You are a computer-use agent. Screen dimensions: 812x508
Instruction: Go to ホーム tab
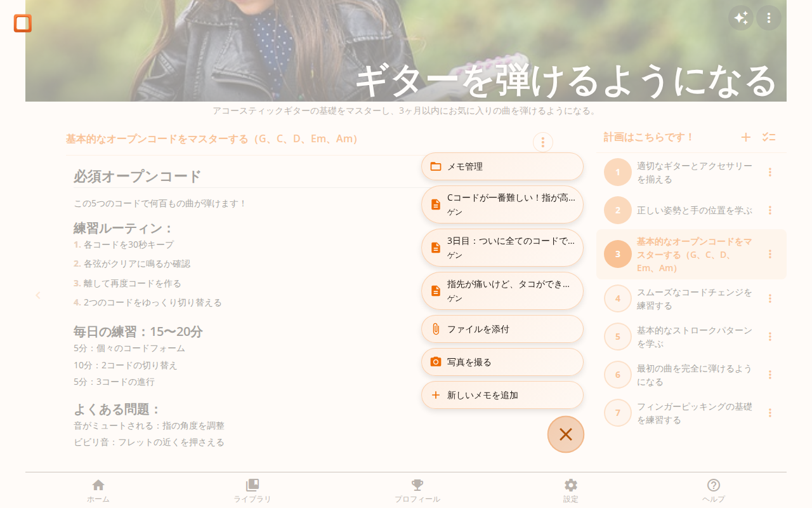click(x=98, y=491)
